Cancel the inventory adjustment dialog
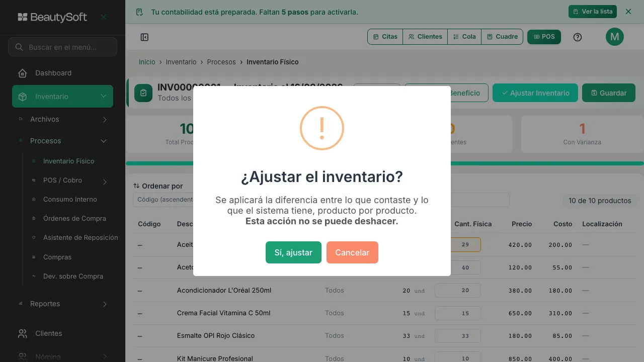This screenshot has height=362, width=644. click(x=352, y=252)
